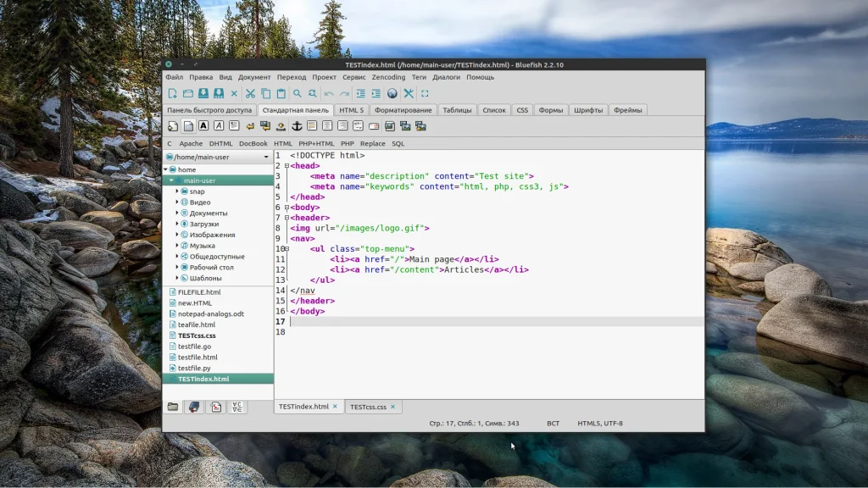This screenshot has height=488, width=868.
Task: Click the globe Preview in browser icon
Action: 392,93
